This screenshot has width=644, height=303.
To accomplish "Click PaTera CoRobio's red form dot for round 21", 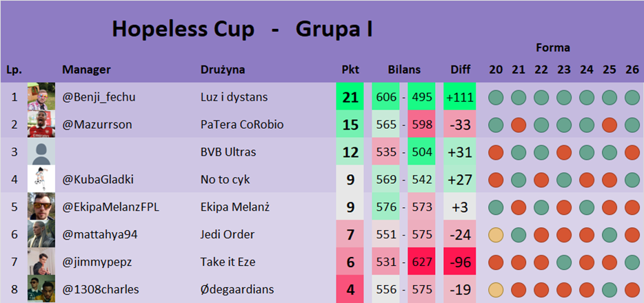I will [x=519, y=125].
